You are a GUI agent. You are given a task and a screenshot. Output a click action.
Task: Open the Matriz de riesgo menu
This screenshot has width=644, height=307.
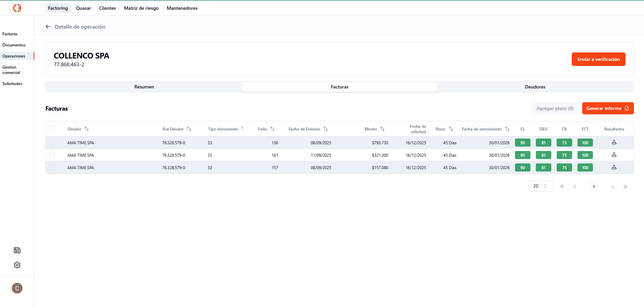point(141,8)
